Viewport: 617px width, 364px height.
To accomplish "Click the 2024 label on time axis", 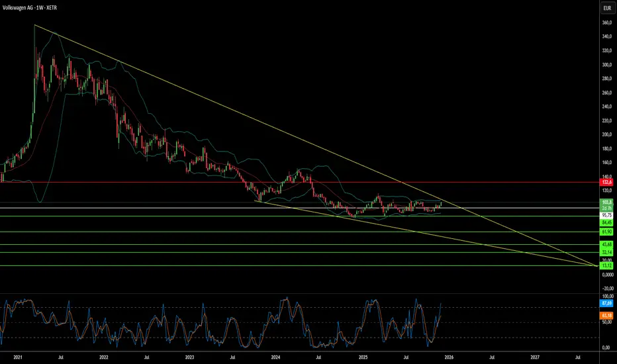I will tap(277, 357).
